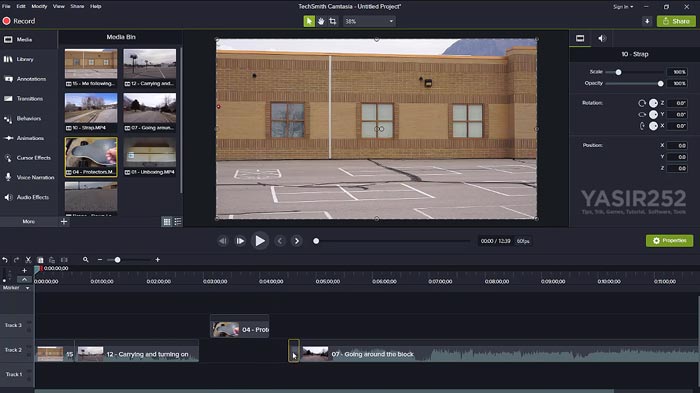Click the Y rotation dial
Viewport: 700px width, 393px height.
653,115
